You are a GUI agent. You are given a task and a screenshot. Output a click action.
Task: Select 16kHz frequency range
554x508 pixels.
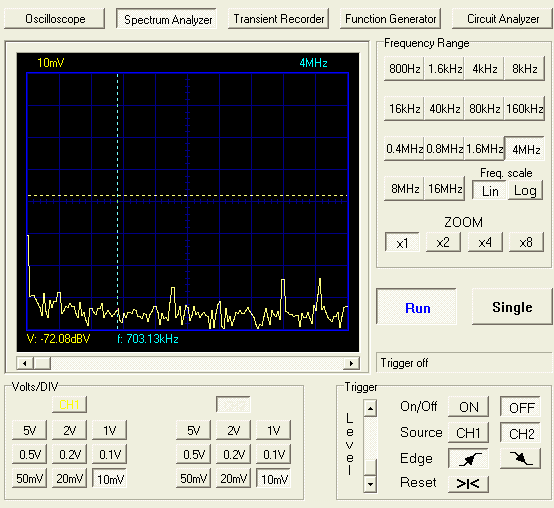404,108
